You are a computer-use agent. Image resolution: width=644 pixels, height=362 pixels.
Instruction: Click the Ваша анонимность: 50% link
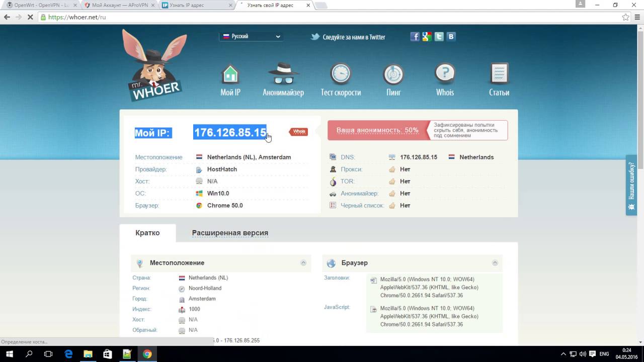click(377, 130)
